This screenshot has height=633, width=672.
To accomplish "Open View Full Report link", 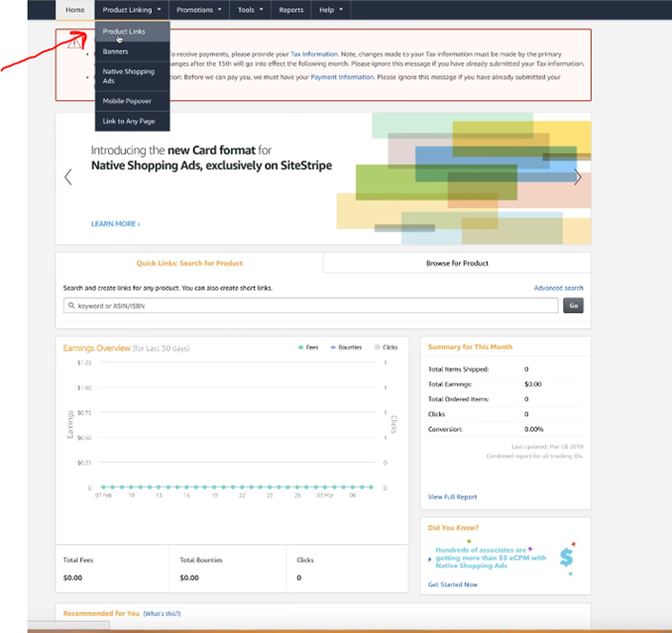I will coord(452,497).
